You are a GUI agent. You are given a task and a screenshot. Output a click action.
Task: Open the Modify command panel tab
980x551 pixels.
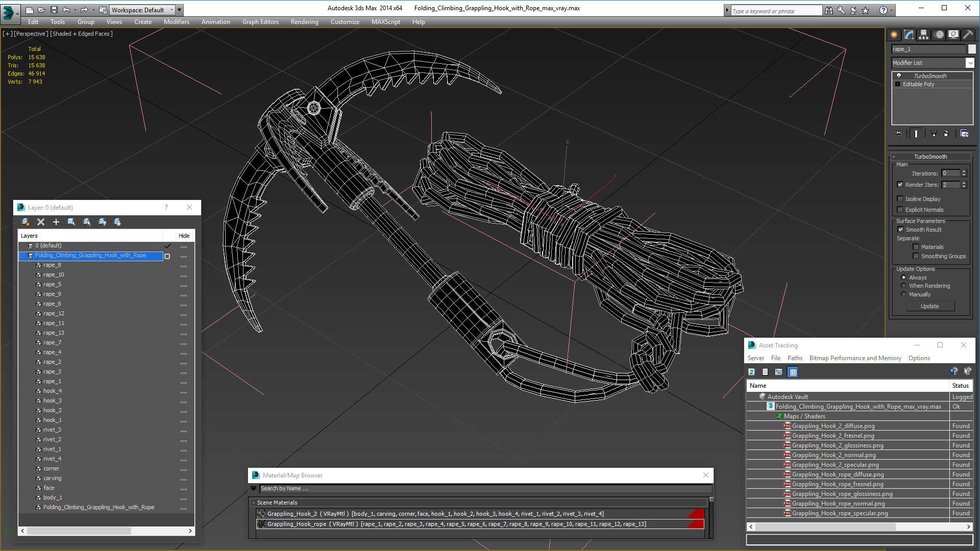pos(909,35)
